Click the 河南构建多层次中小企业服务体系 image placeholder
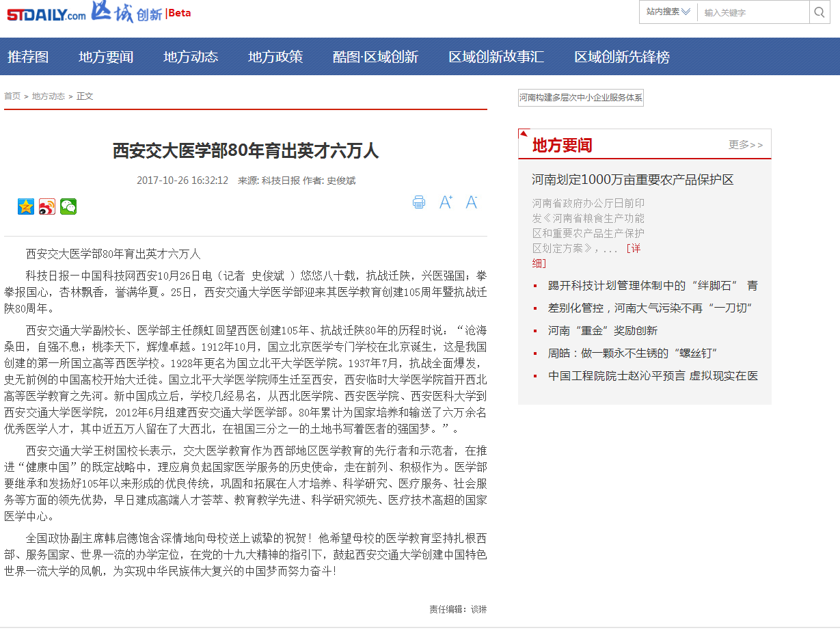Image resolution: width=840 pixels, height=629 pixels. click(581, 98)
